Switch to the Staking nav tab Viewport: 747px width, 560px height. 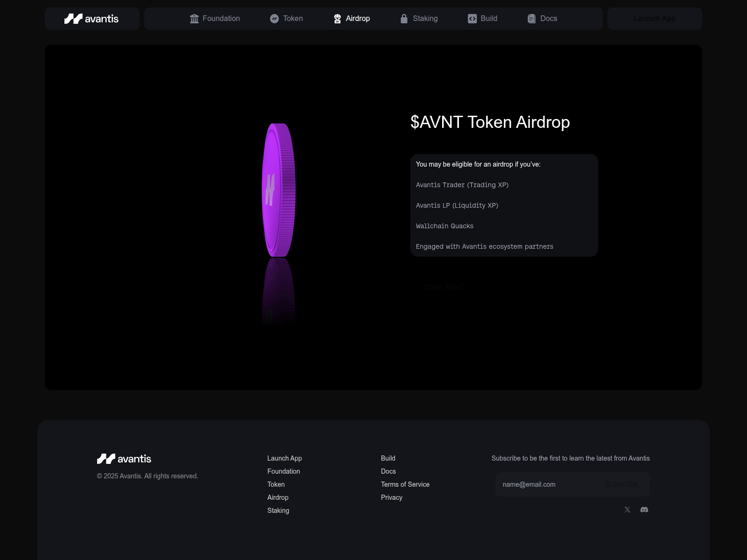419,19
